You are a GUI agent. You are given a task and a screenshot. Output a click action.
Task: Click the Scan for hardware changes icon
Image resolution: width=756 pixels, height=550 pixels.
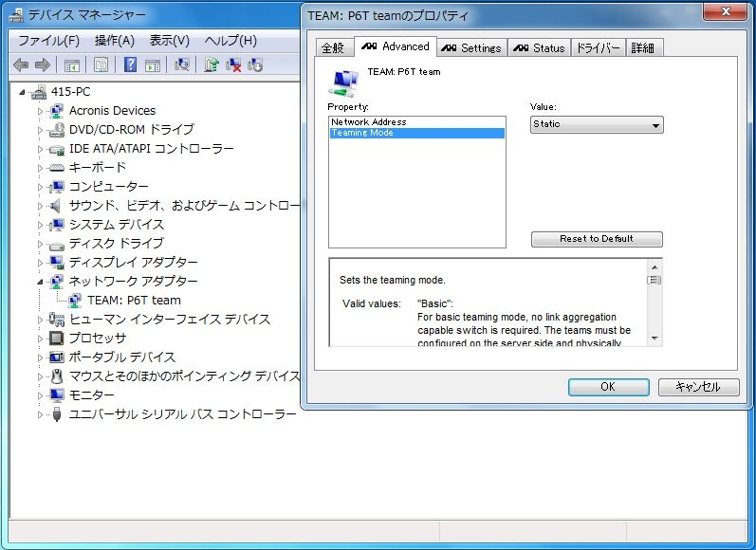click(182, 64)
